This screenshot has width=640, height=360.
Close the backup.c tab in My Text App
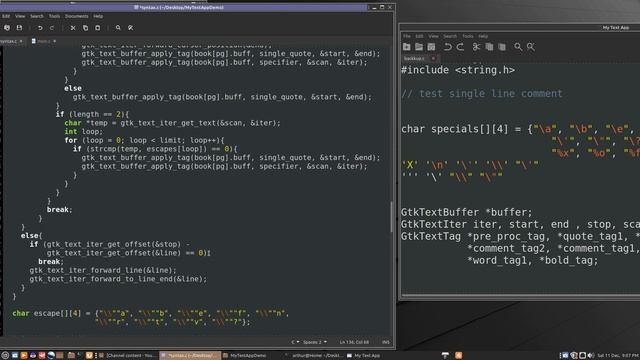[x=433, y=58]
